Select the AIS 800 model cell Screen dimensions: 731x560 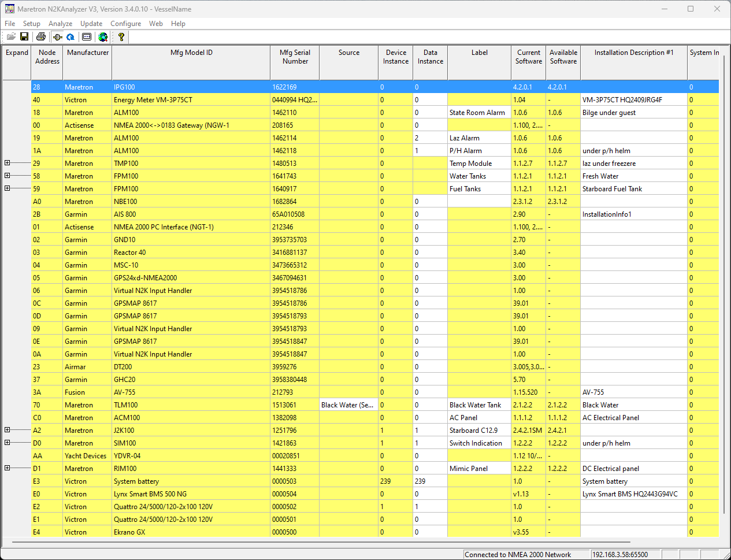[191, 214]
